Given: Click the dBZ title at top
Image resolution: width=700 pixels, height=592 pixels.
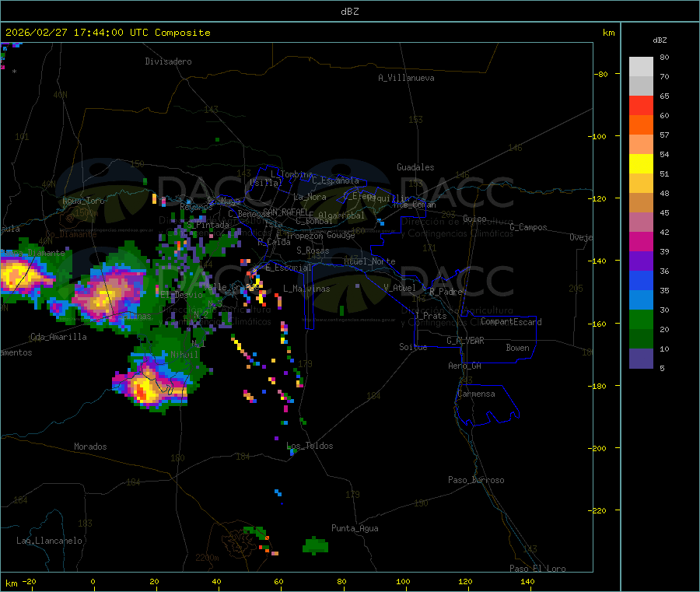Looking at the screenshot, I should click(x=349, y=11).
